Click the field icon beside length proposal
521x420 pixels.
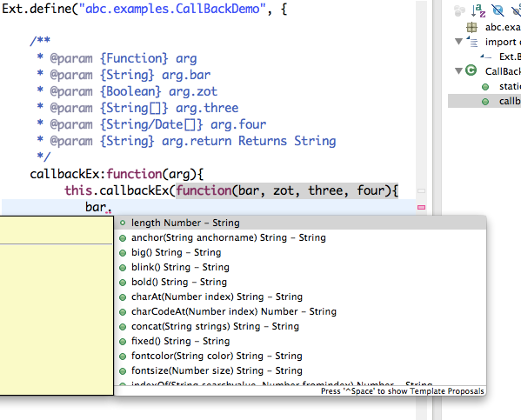click(123, 223)
